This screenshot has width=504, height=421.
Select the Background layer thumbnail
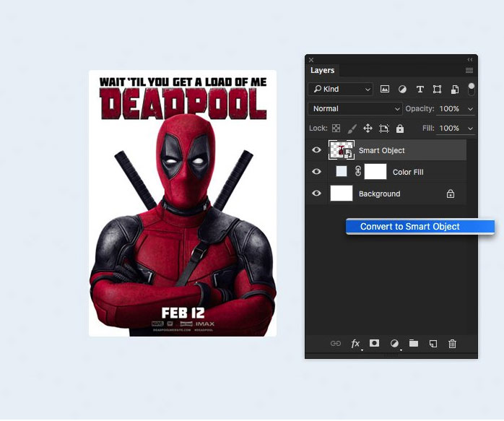(342, 193)
